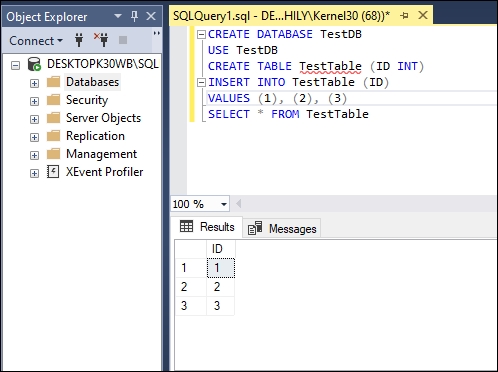This screenshot has height=372, width=498.
Task: Collapse the DESKTOPK30WB\SQL server node
Action: point(15,65)
